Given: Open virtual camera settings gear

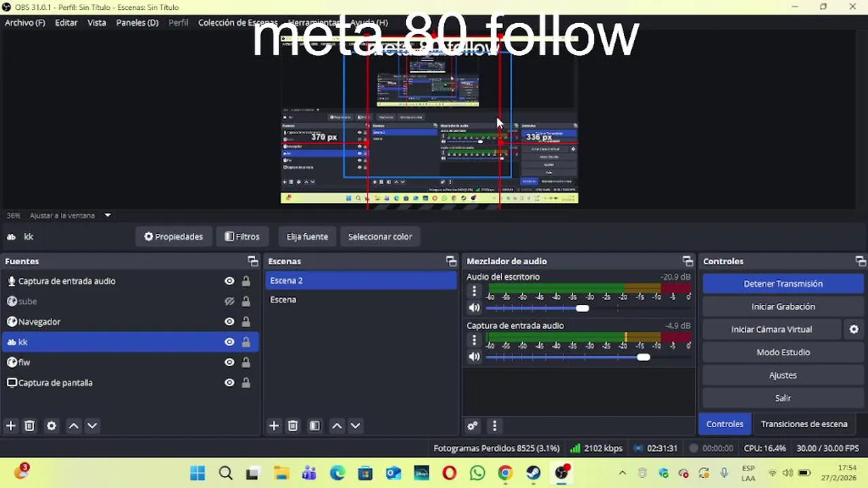Looking at the screenshot, I should pos(854,329).
